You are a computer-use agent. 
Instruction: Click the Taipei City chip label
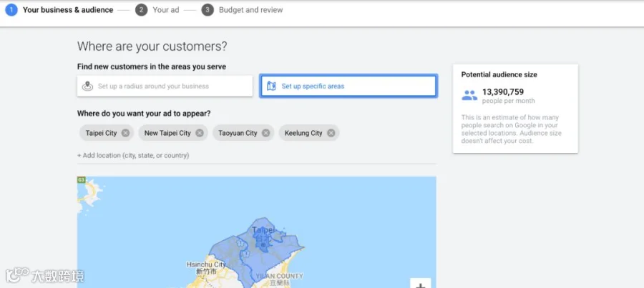point(101,133)
